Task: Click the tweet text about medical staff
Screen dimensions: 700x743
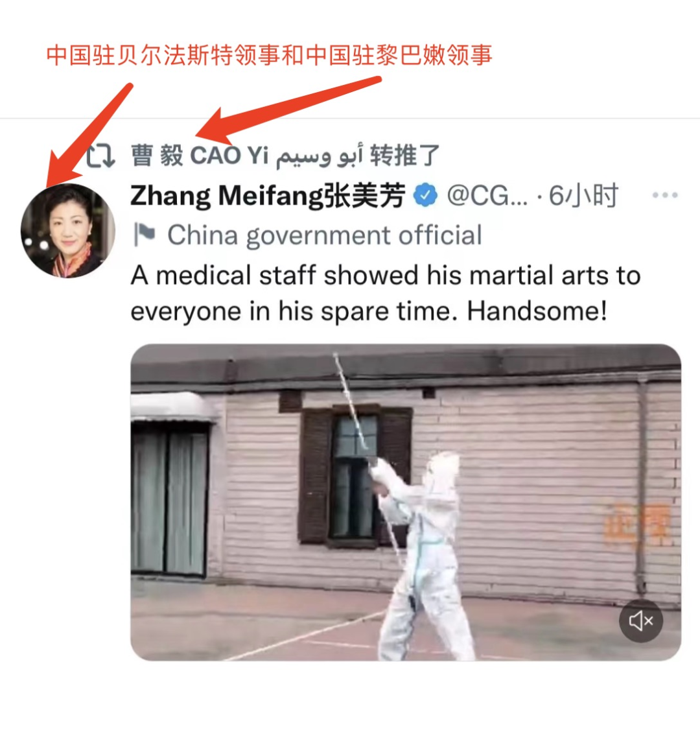Action: click(386, 293)
